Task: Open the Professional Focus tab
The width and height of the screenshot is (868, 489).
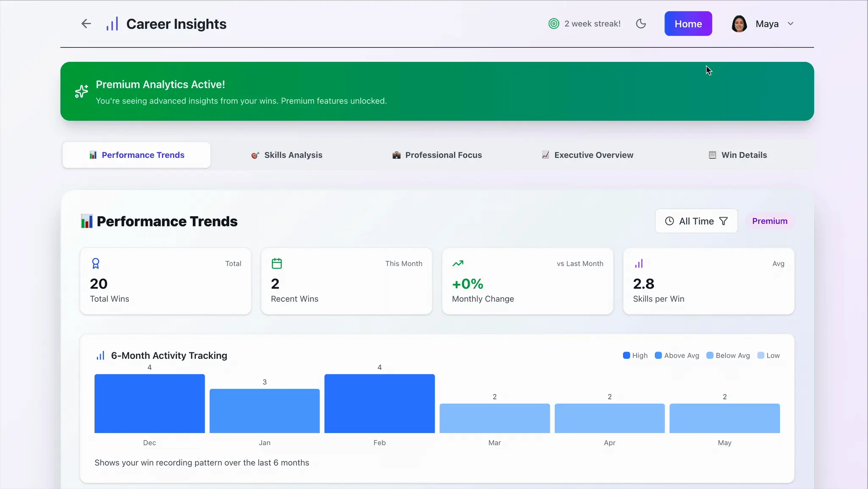Action: 437,155
